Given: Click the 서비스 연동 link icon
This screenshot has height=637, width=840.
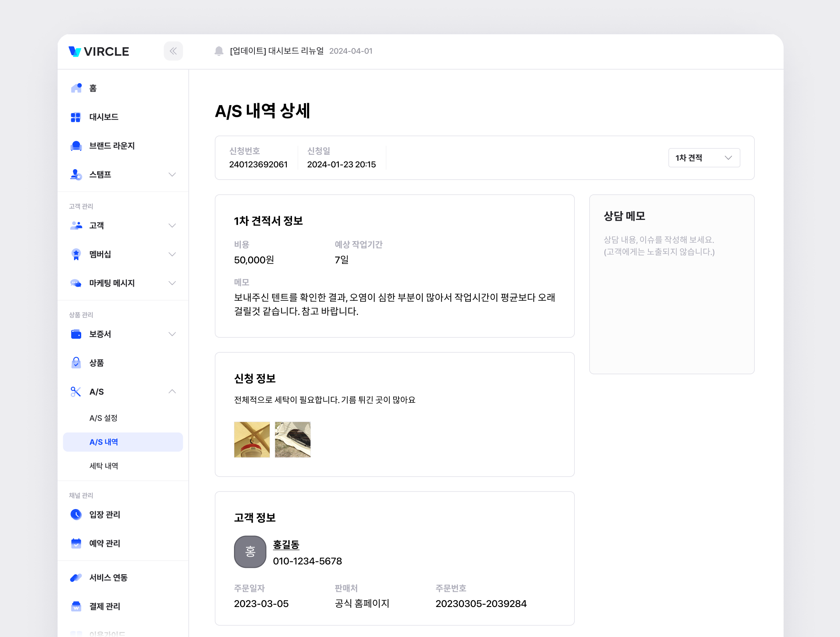Looking at the screenshot, I should coord(76,578).
